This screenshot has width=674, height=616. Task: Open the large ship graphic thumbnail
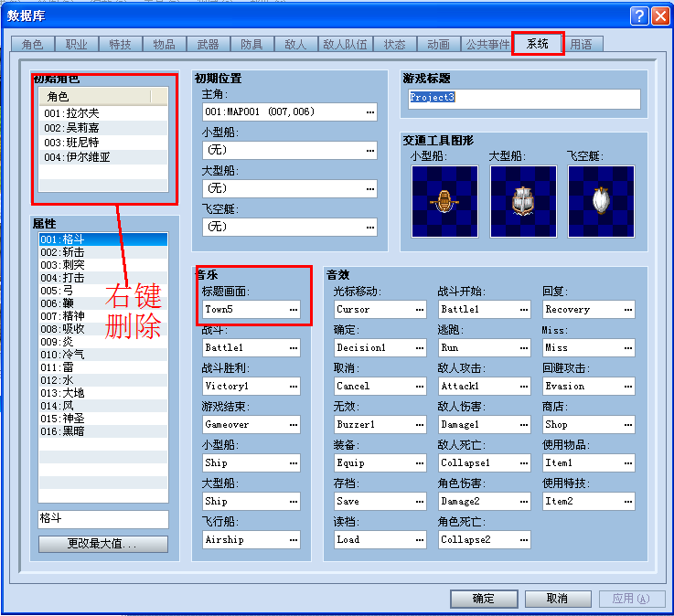523,201
